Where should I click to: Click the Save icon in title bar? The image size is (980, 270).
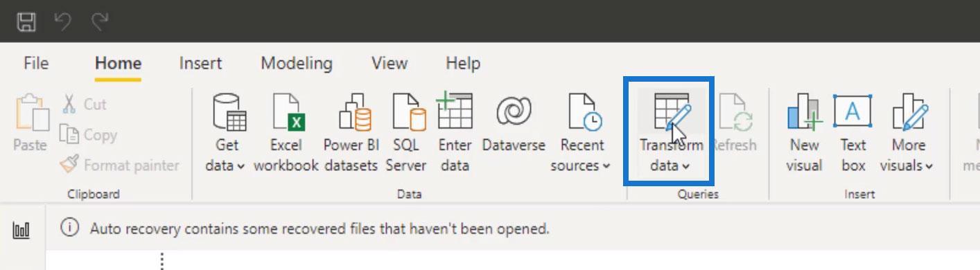[x=26, y=22]
